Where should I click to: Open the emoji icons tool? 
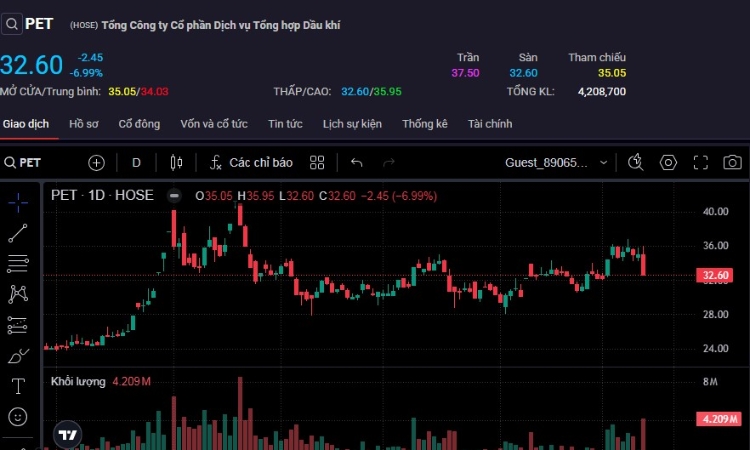coord(18,416)
